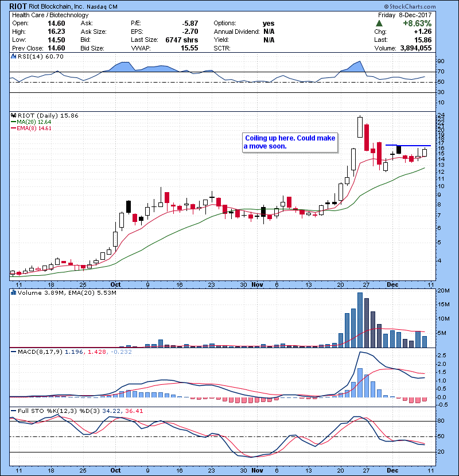459x476 pixels.
Task: Click the Annual Dividend N/A value
Action: 269,32
